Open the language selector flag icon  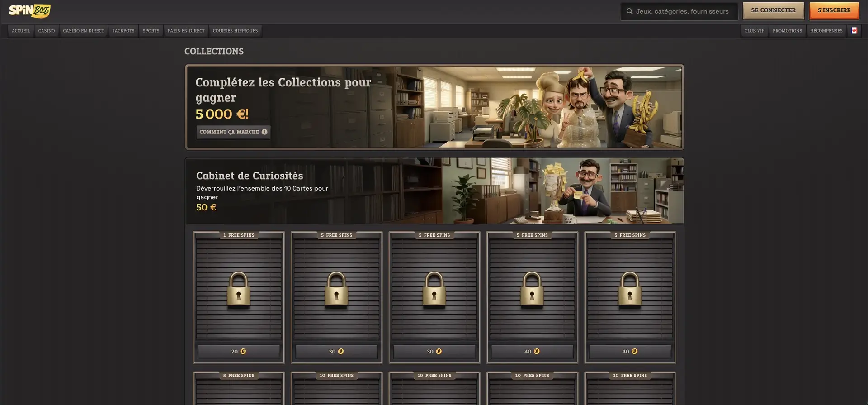854,31
